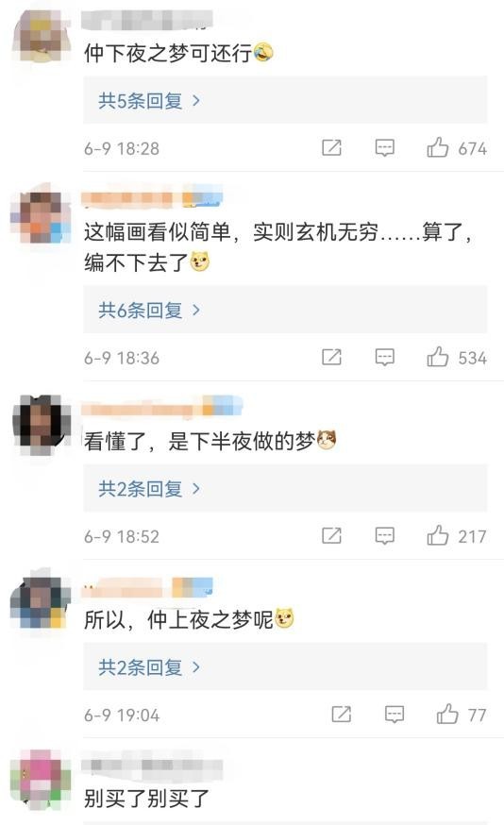Screen dimensions: 504x825
Task: Forward the 6-9 18:36 comment
Action: [x=331, y=357]
